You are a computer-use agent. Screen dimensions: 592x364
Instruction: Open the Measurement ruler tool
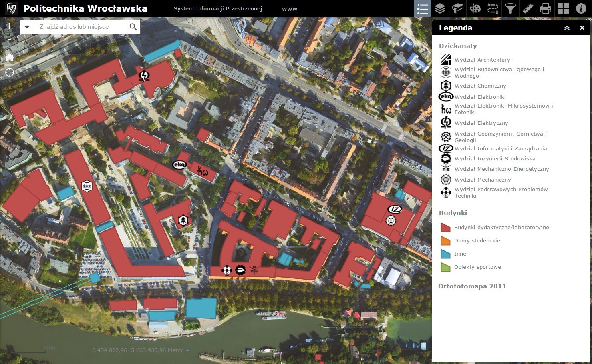pos(528,8)
